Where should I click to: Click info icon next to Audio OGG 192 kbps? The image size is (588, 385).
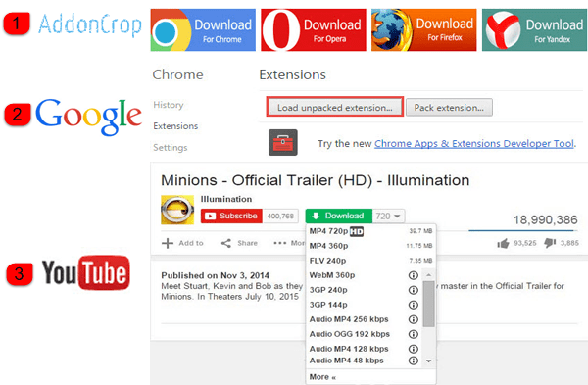pyautogui.click(x=413, y=334)
